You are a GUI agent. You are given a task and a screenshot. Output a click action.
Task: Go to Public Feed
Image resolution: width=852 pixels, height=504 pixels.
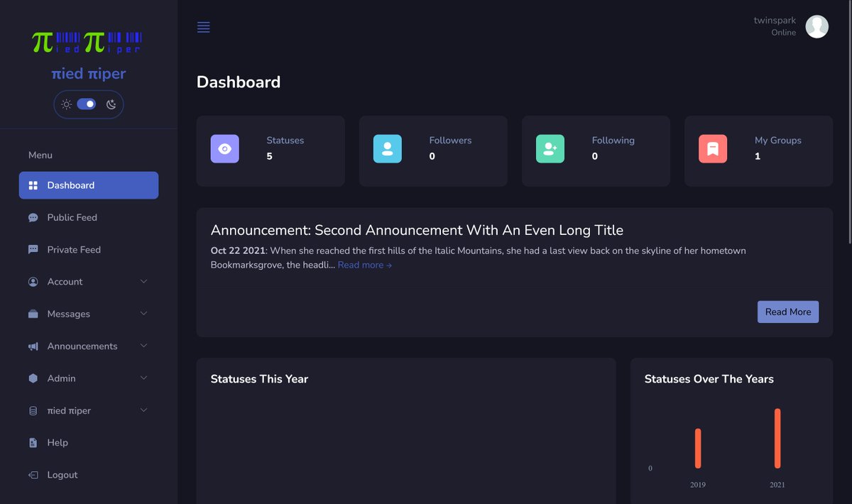click(89, 218)
